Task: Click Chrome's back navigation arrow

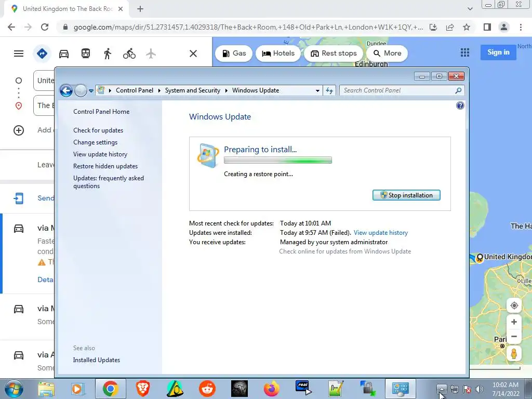Action: pos(11,27)
